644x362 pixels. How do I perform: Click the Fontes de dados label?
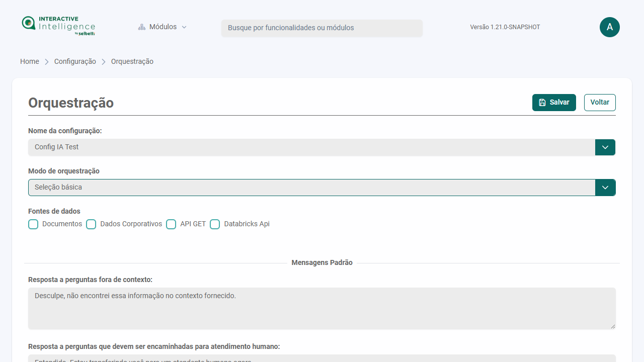(x=54, y=211)
